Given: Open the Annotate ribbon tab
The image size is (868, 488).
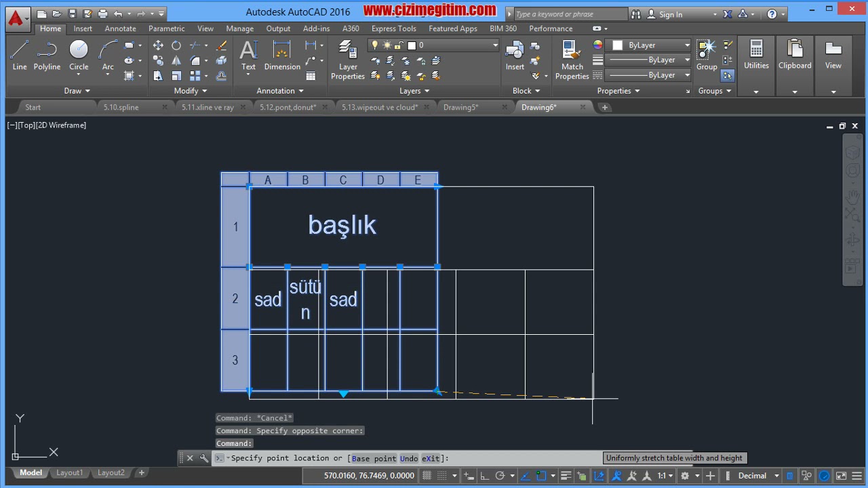Looking at the screenshot, I should point(120,28).
